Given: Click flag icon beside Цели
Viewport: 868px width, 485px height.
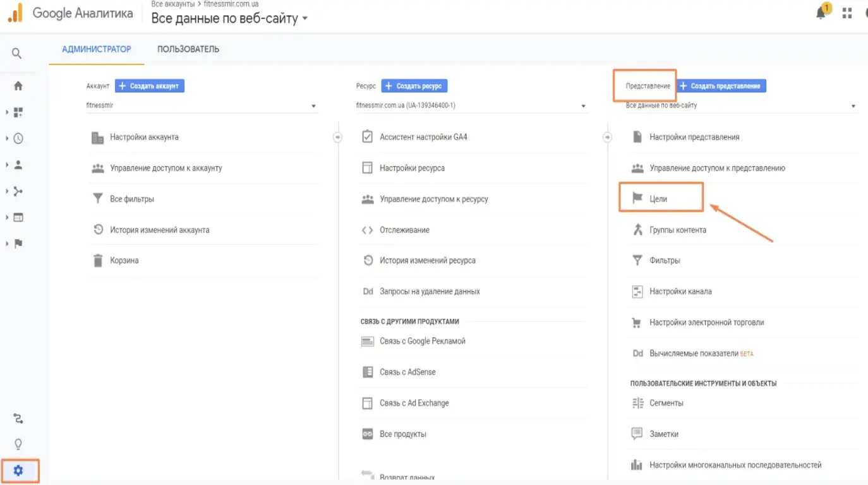Looking at the screenshot, I should [x=637, y=198].
